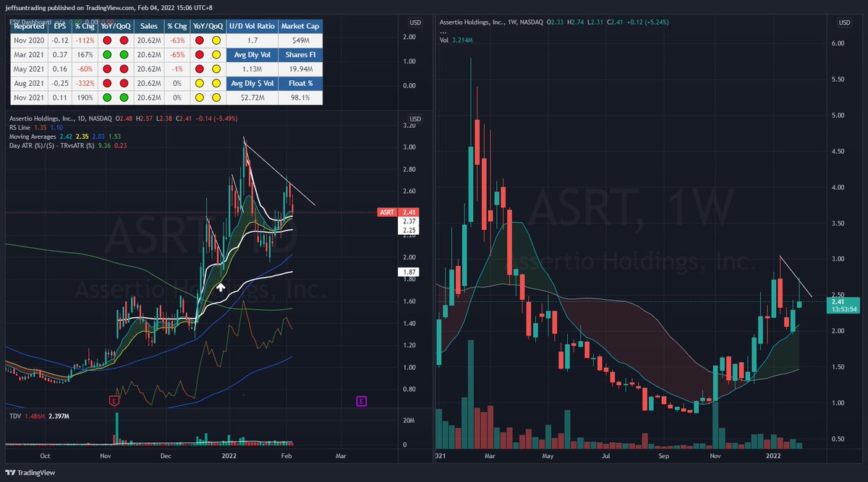Screen dimensions: 868x482
Task: Click the red ASRT price tag on the axis
Action: pos(386,212)
